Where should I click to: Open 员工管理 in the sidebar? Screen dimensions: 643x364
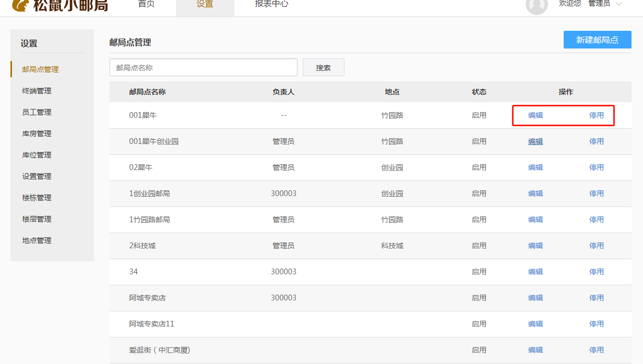(37, 112)
